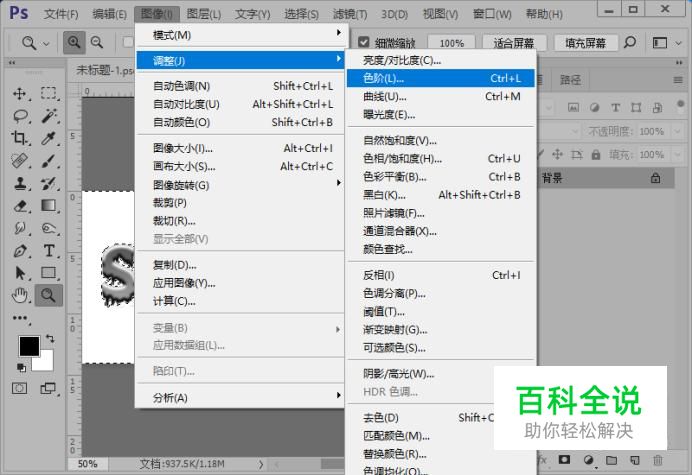Image resolution: width=692 pixels, height=475 pixels.
Task: Choose 色阶(L)... from adjustments
Action: click(x=440, y=79)
